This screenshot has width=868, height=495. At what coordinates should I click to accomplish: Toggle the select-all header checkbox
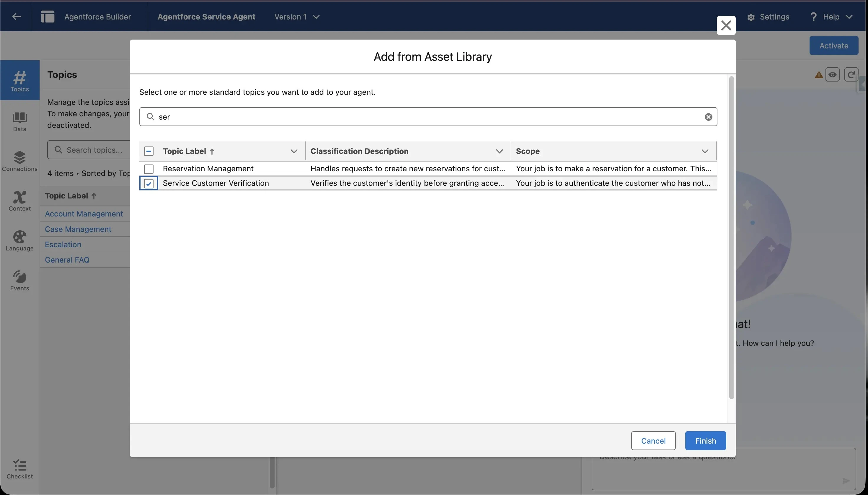pos(149,151)
